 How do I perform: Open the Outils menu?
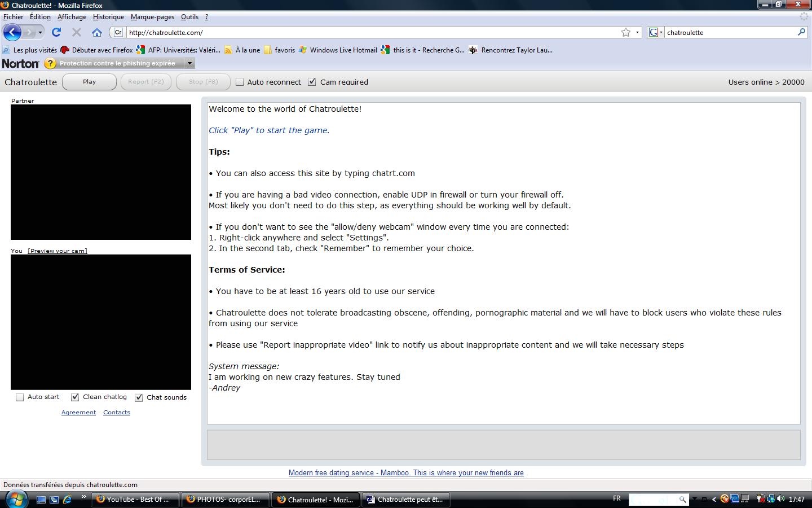[x=189, y=17]
